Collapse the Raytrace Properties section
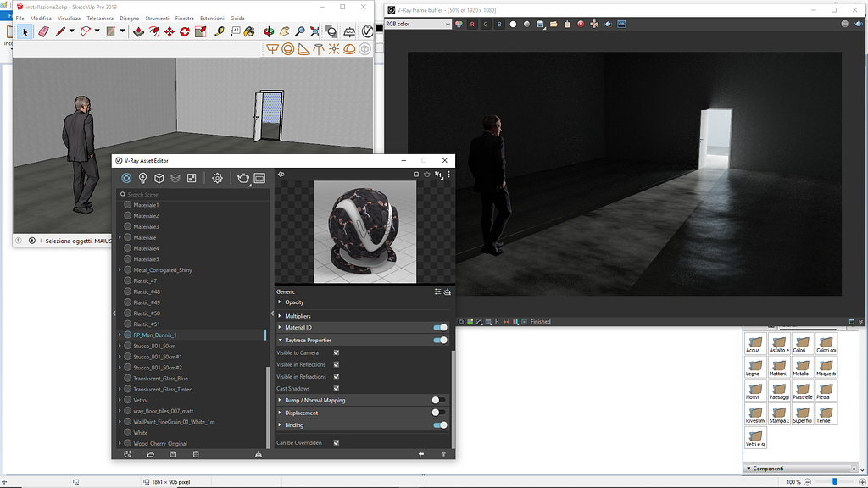Image resolution: width=868 pixels, height=488 pixels. (x=281, y=340)
